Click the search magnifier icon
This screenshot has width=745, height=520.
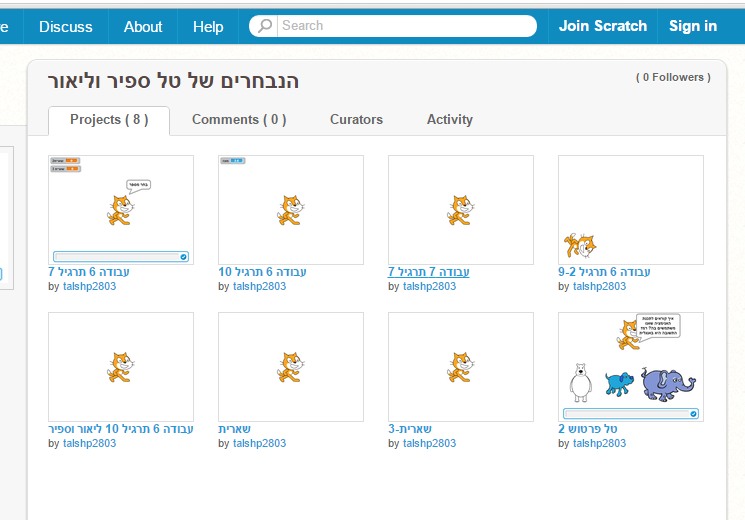(265, 26)
